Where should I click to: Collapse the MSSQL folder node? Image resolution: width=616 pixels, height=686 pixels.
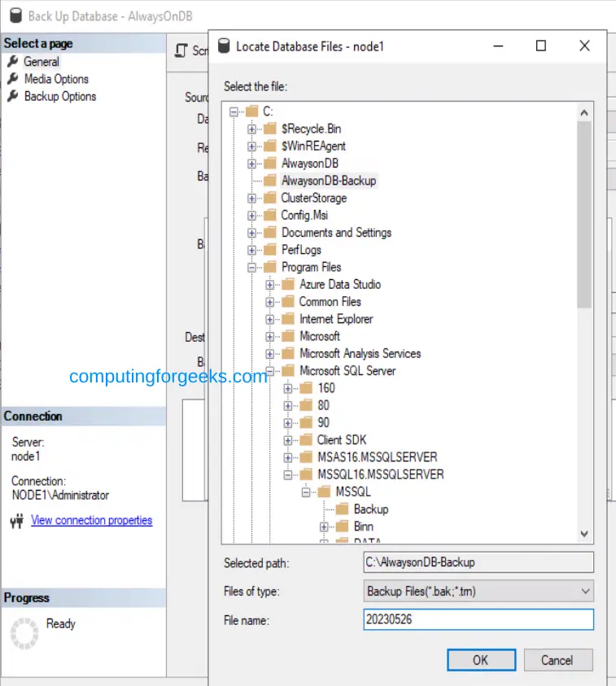[x=306, y=492]
